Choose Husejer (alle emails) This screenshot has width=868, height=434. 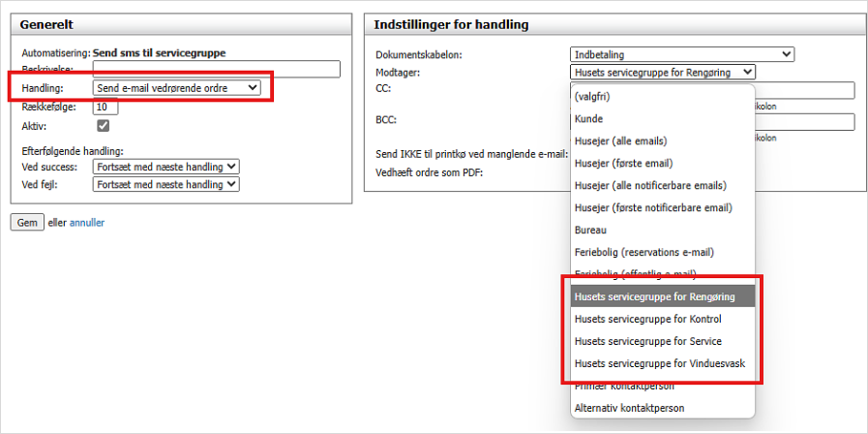[x=663, y=140]
